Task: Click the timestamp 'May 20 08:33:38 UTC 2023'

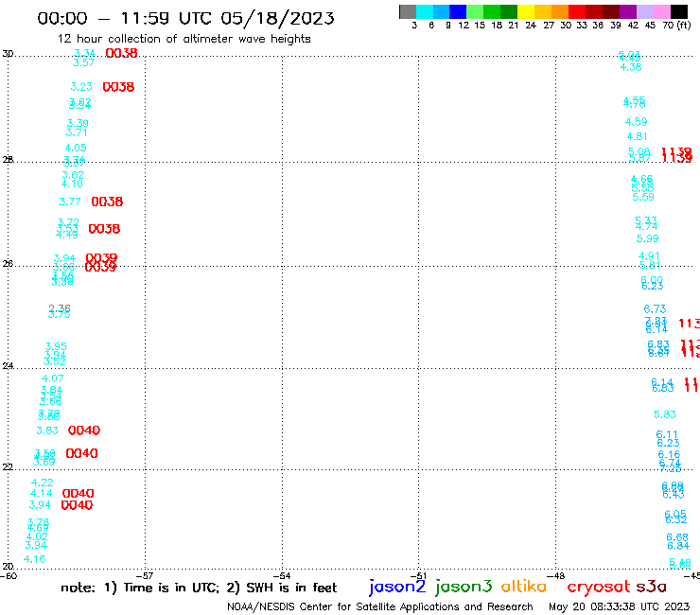Action: 619,606
